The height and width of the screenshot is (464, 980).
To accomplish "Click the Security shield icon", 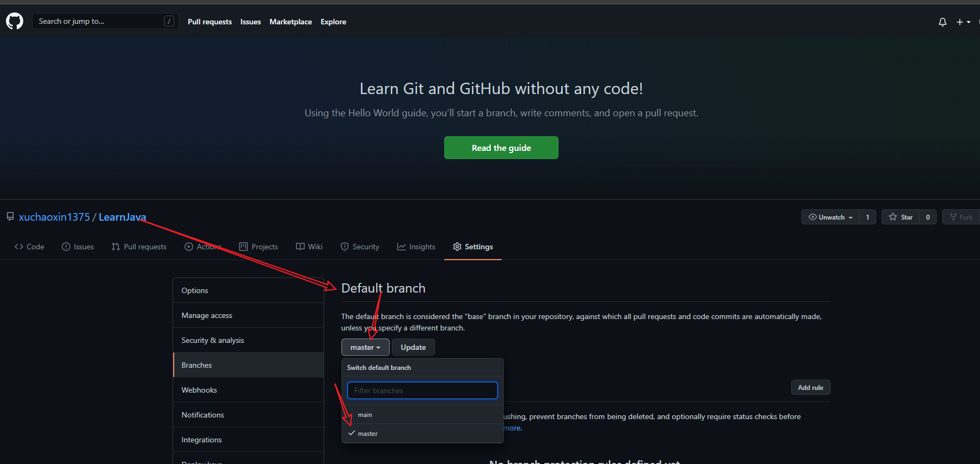I will point(345,247).
